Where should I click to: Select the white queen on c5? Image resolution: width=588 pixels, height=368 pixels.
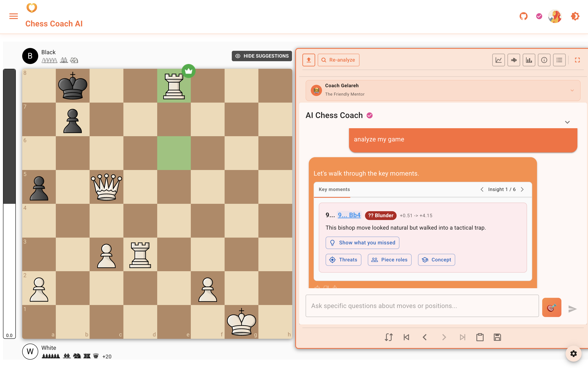coord(106,187)
